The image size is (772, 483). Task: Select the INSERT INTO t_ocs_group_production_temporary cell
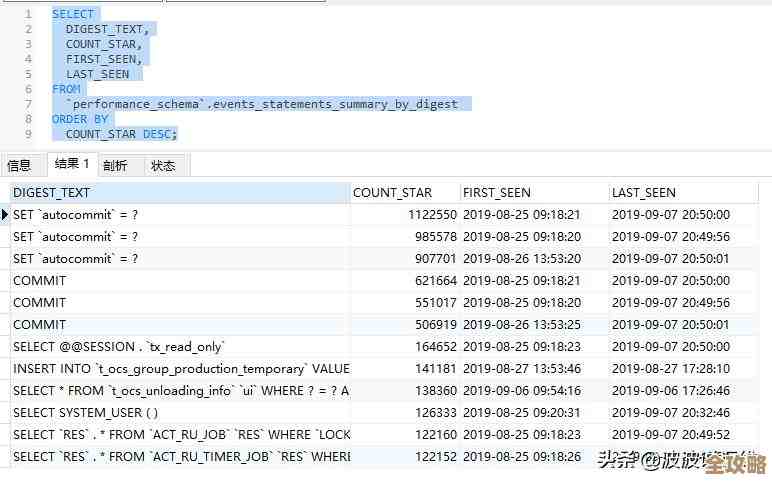click(x=180, y=369)
